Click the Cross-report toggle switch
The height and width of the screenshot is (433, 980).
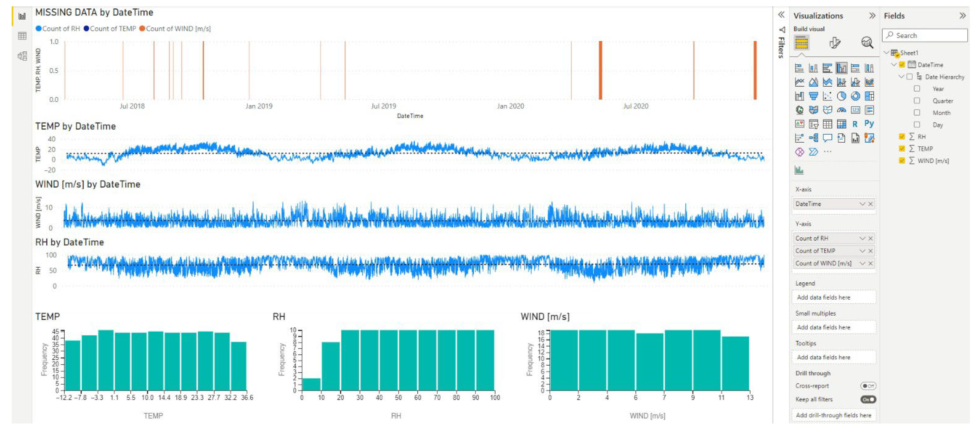(868, 385)
